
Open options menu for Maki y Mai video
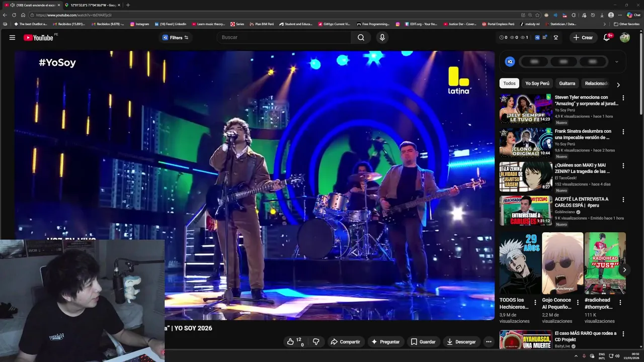[623, 165]
